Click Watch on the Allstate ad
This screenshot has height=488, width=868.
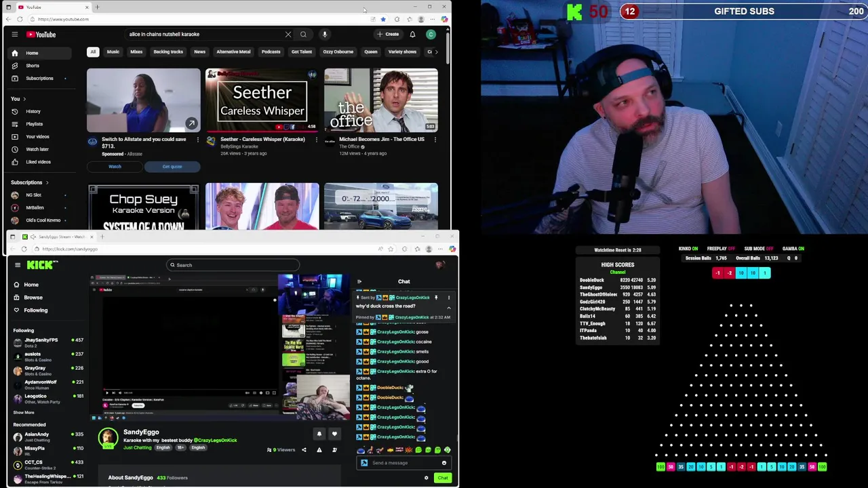pos(115,167)
